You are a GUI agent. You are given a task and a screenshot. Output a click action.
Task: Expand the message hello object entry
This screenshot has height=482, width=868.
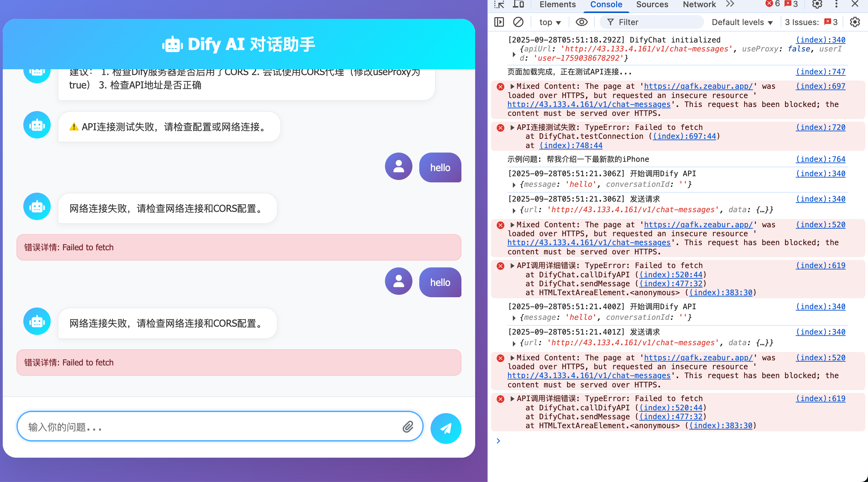pyautogui.click(x=514, y=185)
